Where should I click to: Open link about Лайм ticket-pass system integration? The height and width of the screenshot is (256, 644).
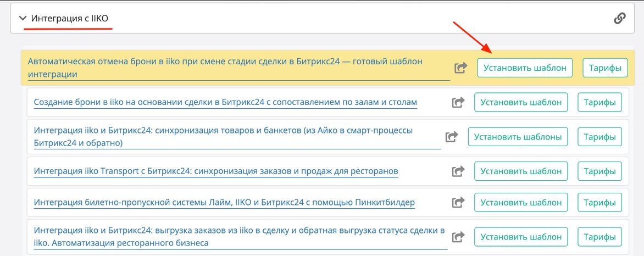pyautogui.click(x=224, y=203)
